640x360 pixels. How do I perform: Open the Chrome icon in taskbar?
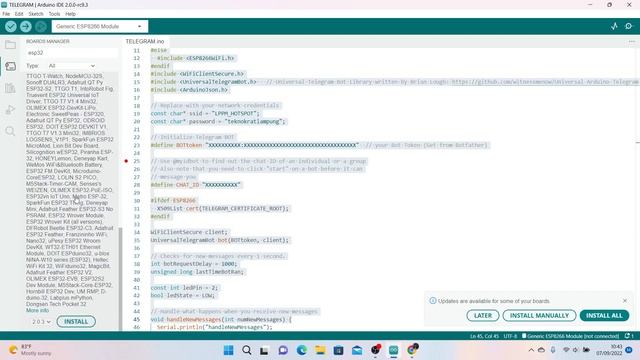coord(412,349)
